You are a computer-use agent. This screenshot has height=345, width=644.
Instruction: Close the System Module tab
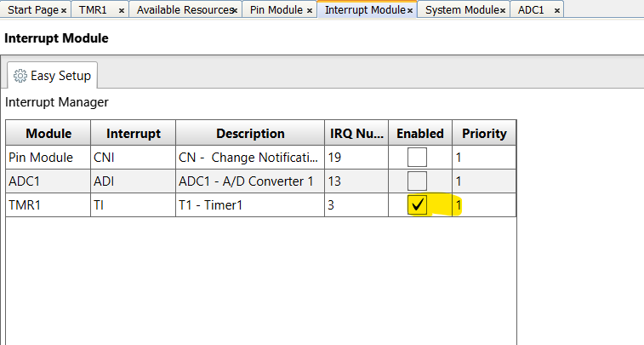[x=503, y=10]
